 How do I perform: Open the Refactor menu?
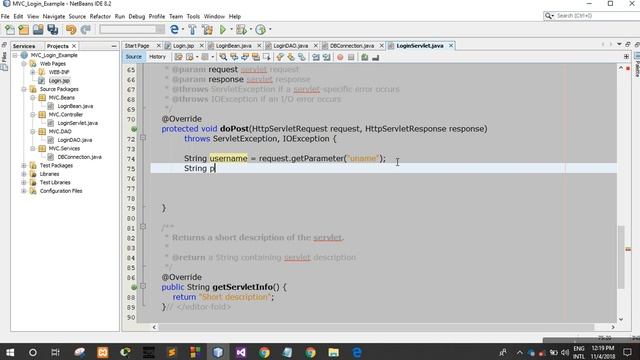click(x=100, y=16)
